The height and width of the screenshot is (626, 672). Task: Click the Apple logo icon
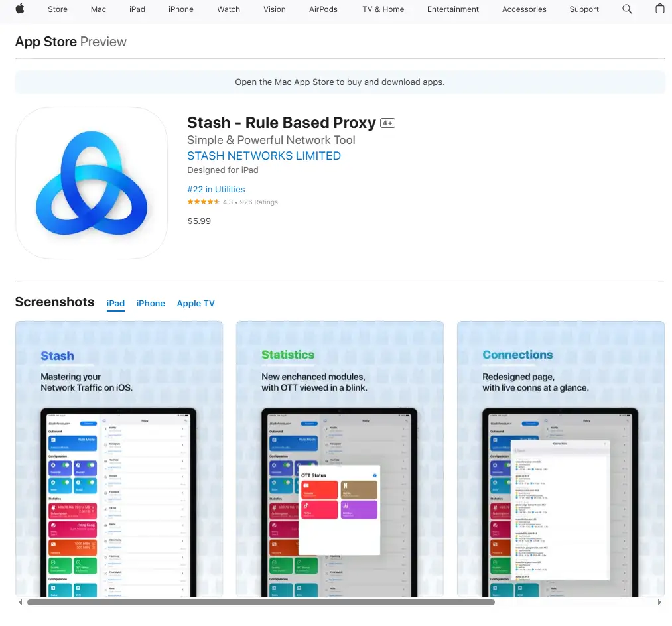click(20, 9)
